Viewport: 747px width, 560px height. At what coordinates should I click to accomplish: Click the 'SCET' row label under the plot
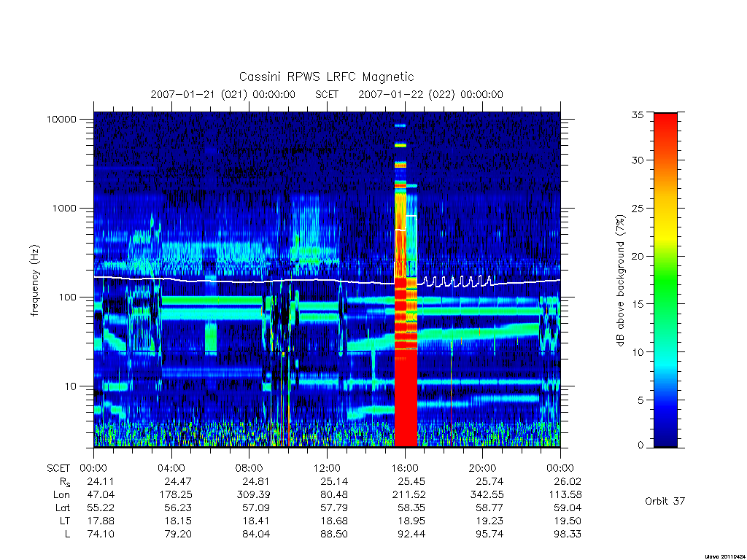point(58,469)
